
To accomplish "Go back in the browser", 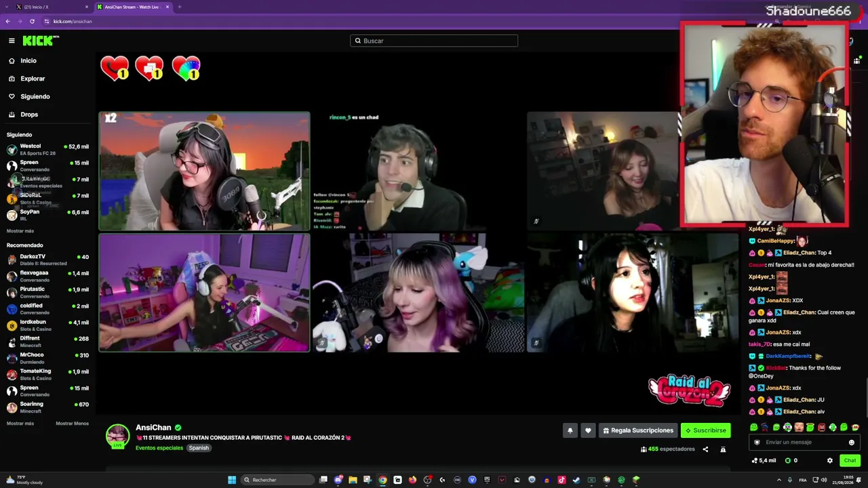I will pos(7,21).
